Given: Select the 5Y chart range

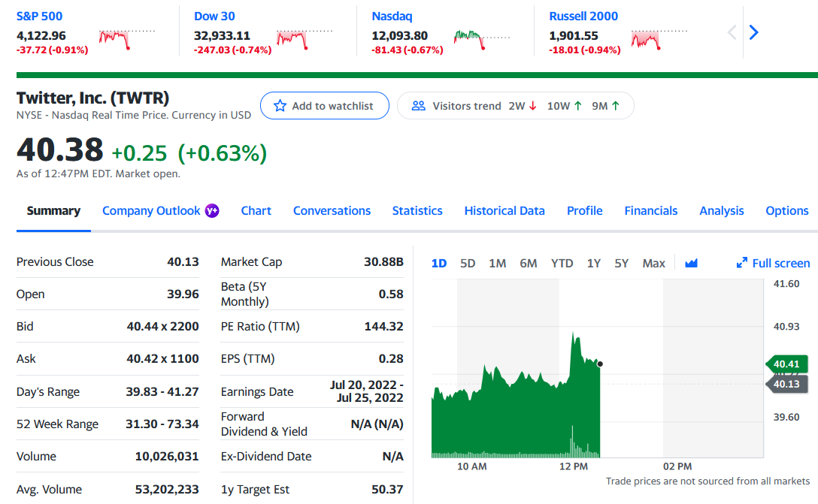Looking at the screenshot, I should tap(621, 263).
